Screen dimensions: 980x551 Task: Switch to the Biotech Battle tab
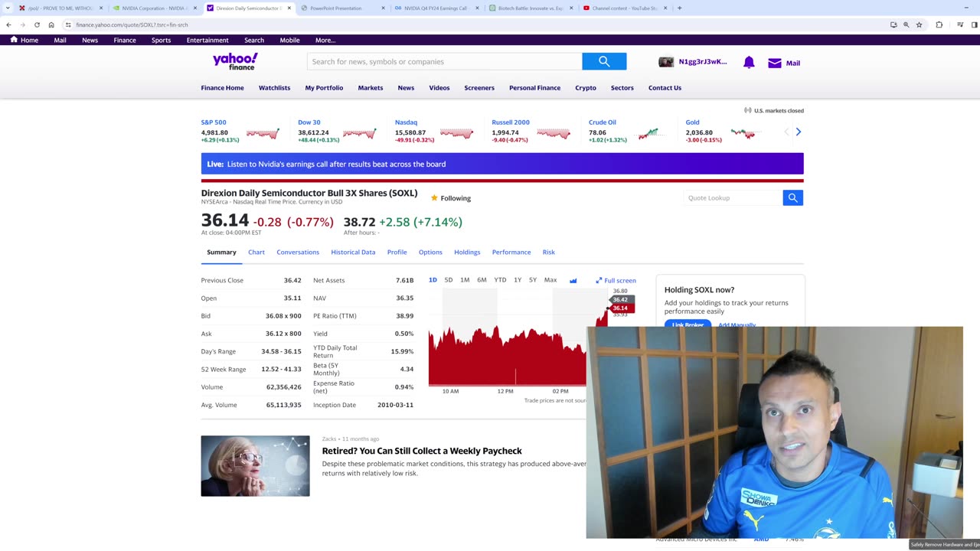point(531,8)
